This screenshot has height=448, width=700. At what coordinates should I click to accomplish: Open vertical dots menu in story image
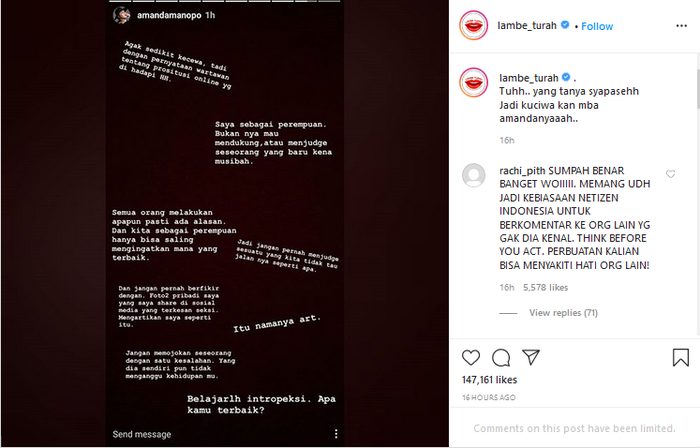(x=336, y=434)
